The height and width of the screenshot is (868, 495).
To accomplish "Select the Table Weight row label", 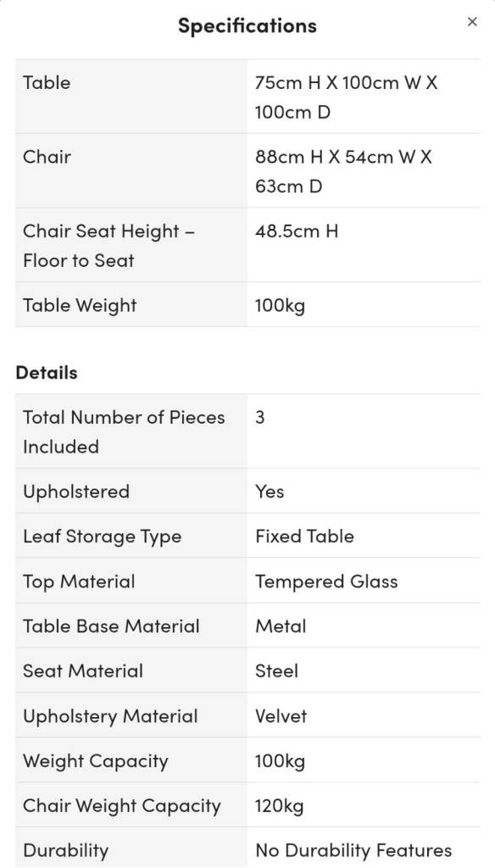I will [80, 305].
